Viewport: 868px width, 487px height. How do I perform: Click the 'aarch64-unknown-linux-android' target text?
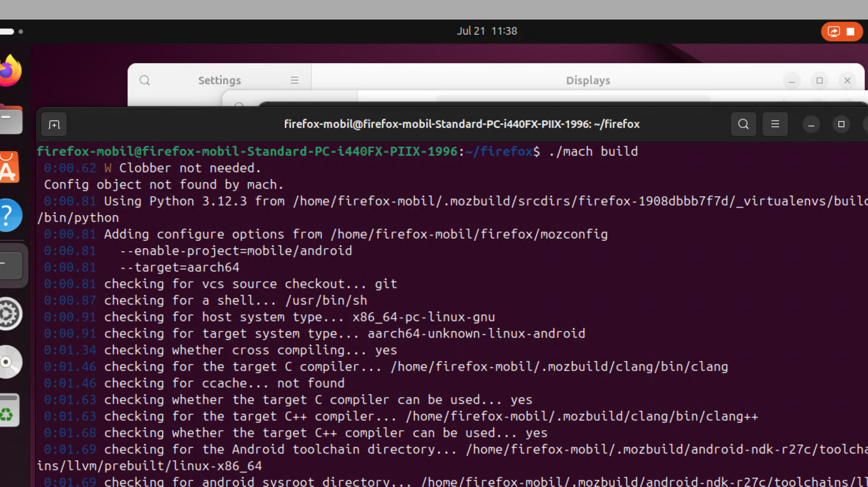(x=476, y=334)
